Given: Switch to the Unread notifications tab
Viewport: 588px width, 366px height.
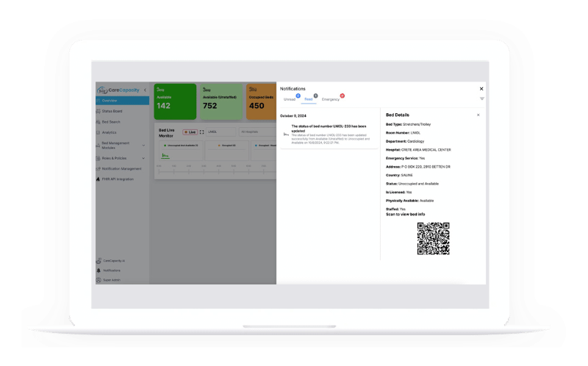Looking at the screenshot, I should click(290, 98).
